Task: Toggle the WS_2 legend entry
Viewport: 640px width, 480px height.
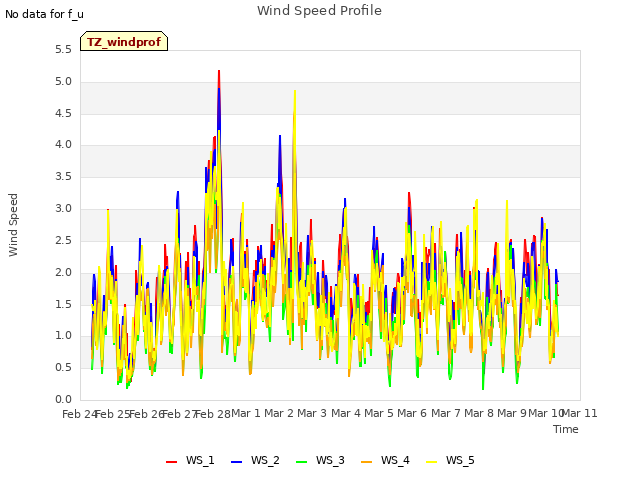Action: tap(255, 460)
